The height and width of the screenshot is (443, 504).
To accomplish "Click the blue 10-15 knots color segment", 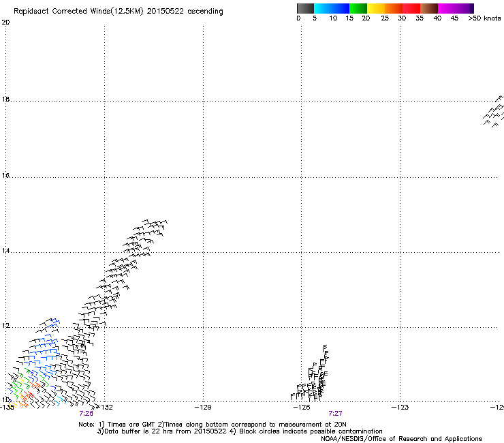I will click(x=341, y=8).
